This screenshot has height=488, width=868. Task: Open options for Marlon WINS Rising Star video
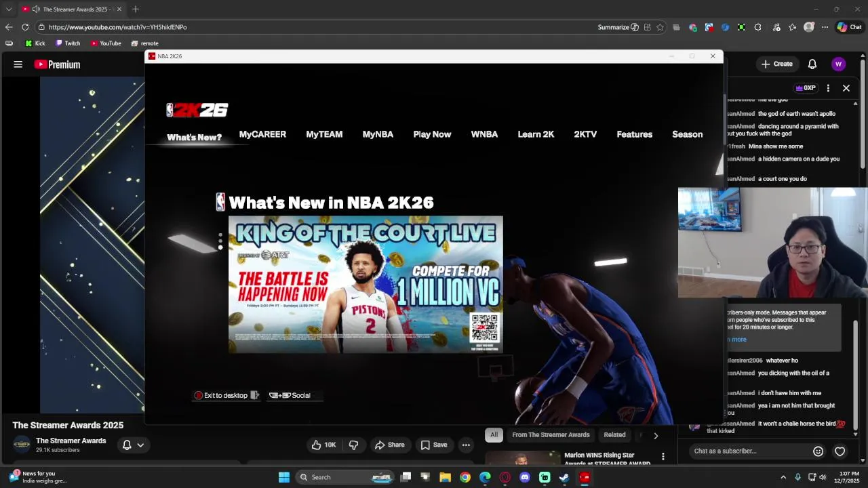(663, 456)
